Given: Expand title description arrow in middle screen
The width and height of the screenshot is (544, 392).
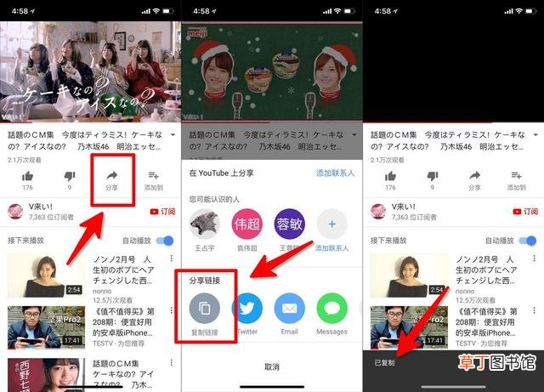Looking at the screenshot, I should (x=354, y=134).
